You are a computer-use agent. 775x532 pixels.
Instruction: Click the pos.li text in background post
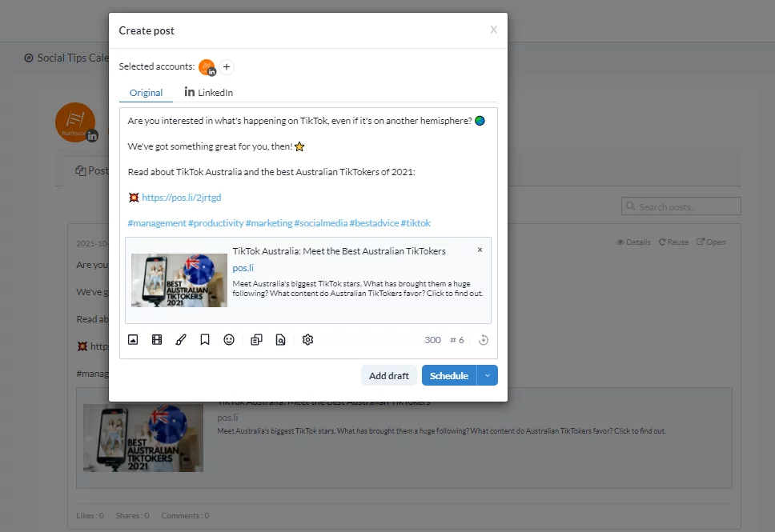(x=228, y=418)
